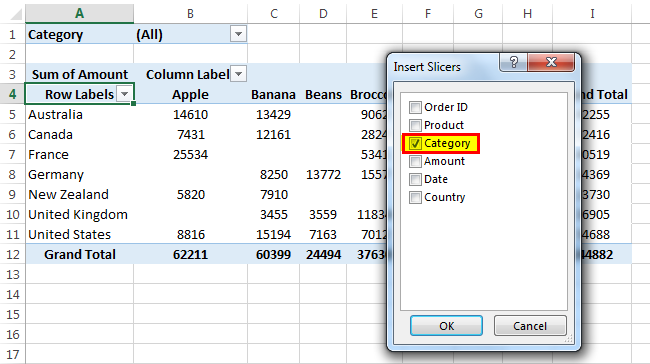Image resolution: width=650 pixels, height=364 pixels.
Task: Open the Row Labels filter dropdown
Action: (124, 94)
